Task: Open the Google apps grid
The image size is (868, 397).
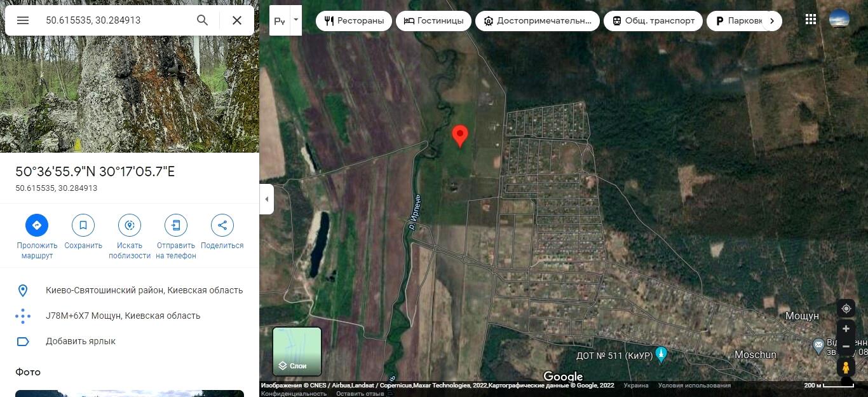Action: 810,20
